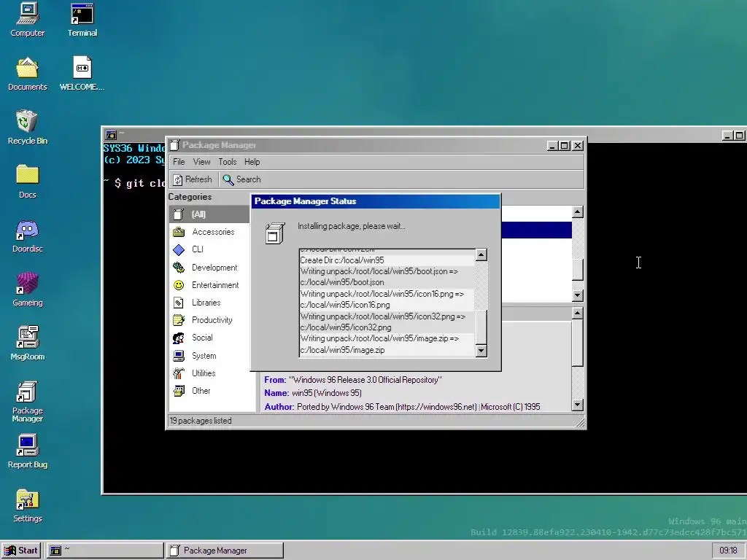Click the Refresh toolbar button
747x560 pixels.
click(193, 179)
